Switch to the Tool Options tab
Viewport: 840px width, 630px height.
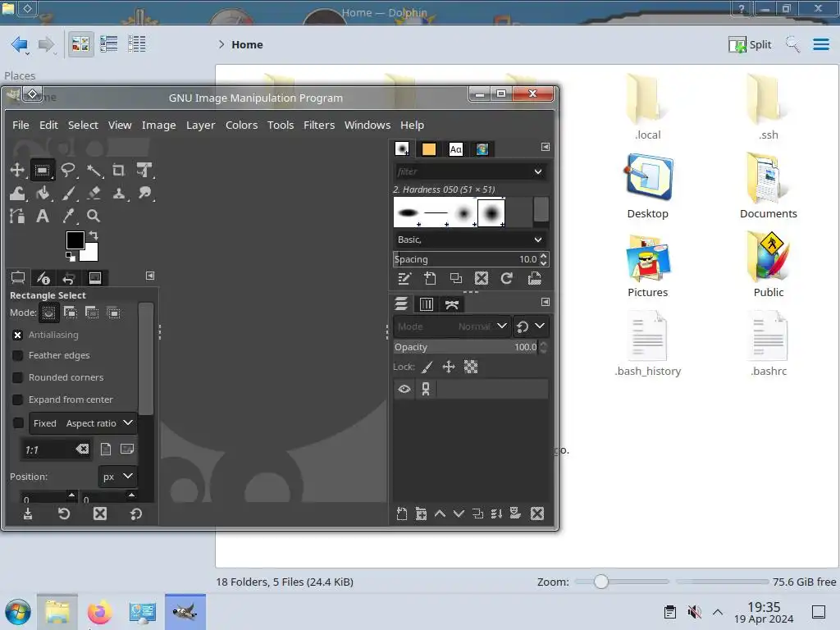[18, 277]
